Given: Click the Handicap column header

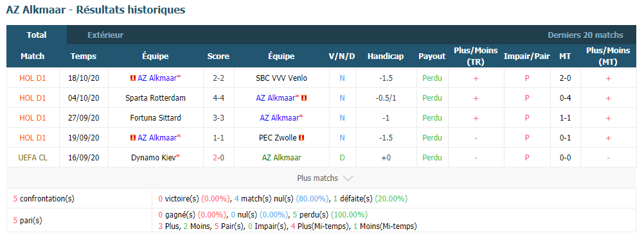Looking at the screenshot, I should coord(386,56).
